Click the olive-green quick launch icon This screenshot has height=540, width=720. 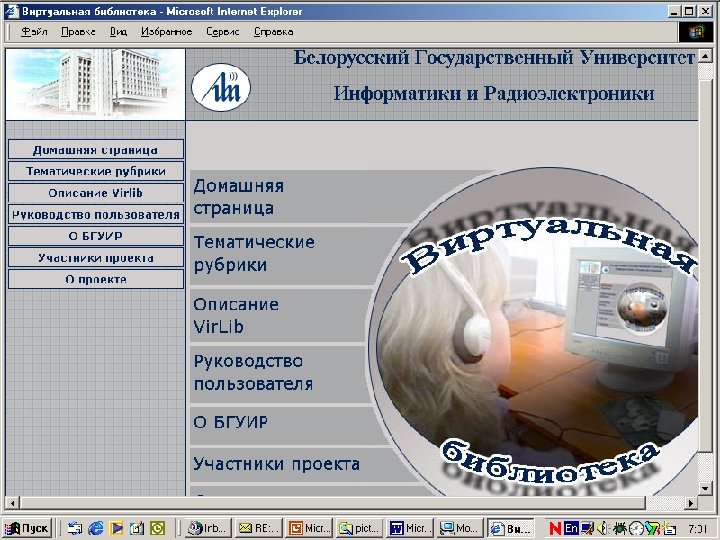[158, 529]
